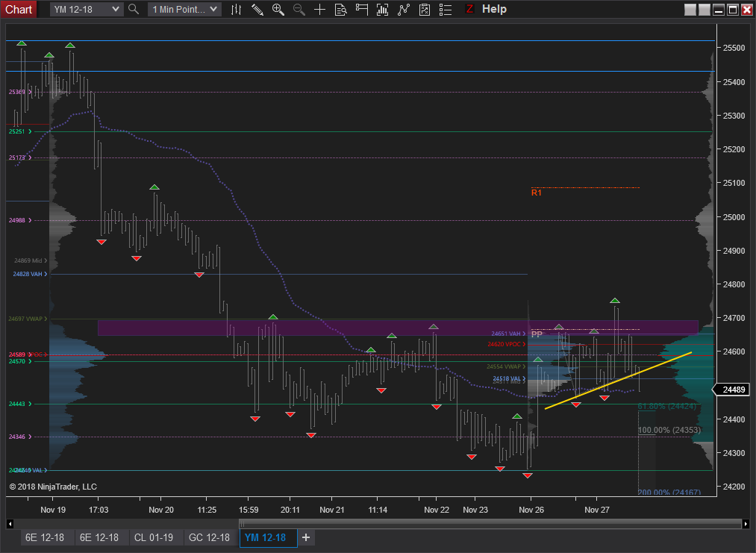
Task: Click the bar type chart style icon
Action: (x=237, y=9)
